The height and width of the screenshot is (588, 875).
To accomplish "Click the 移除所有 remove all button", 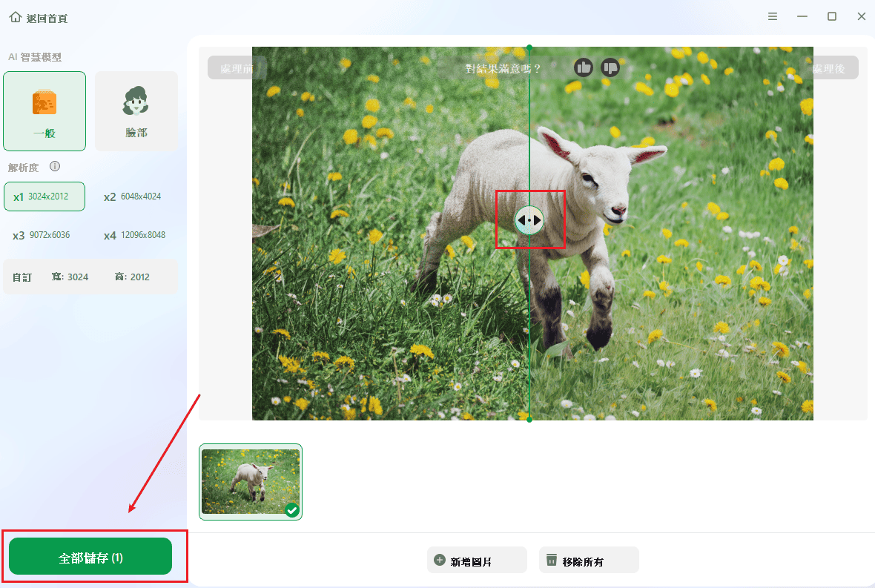I will tap(589, 561).
